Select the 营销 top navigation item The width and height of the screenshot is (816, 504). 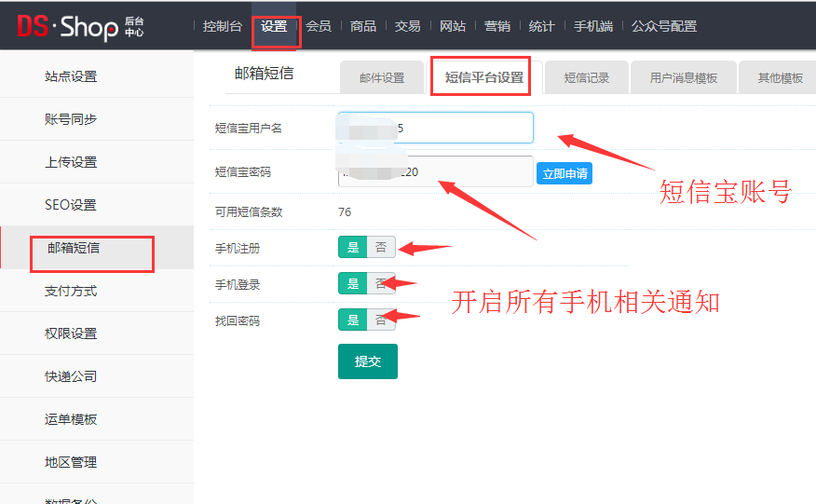pyautogui.click(x=497, y=26)
